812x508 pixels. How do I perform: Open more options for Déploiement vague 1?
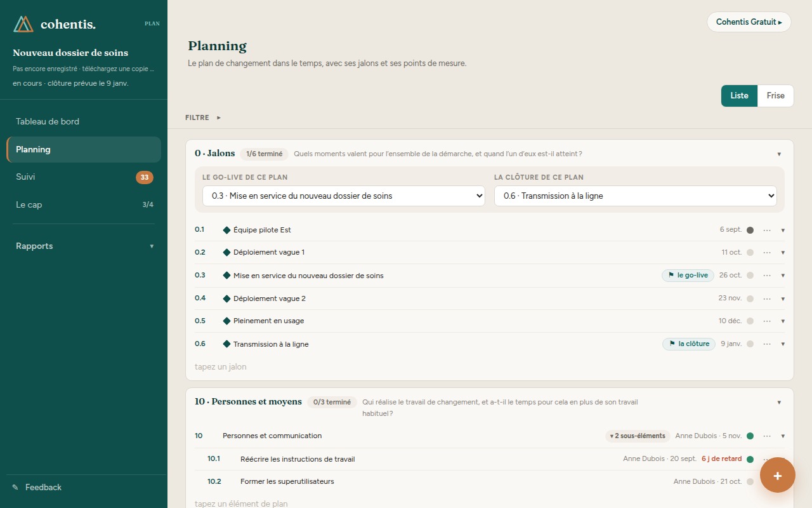tap(767, 253)
